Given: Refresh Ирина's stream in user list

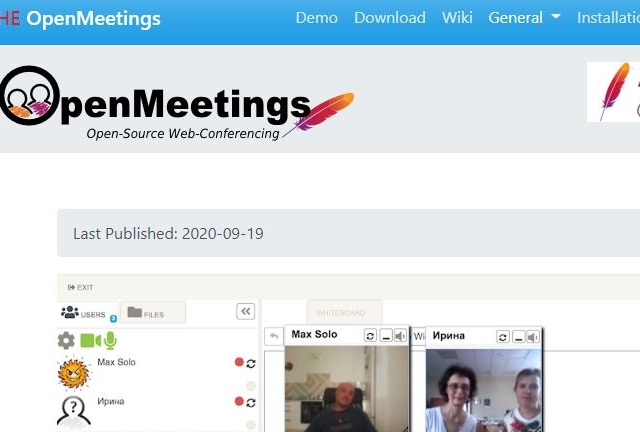Looking at the screenshot, I should click(251, 403).
